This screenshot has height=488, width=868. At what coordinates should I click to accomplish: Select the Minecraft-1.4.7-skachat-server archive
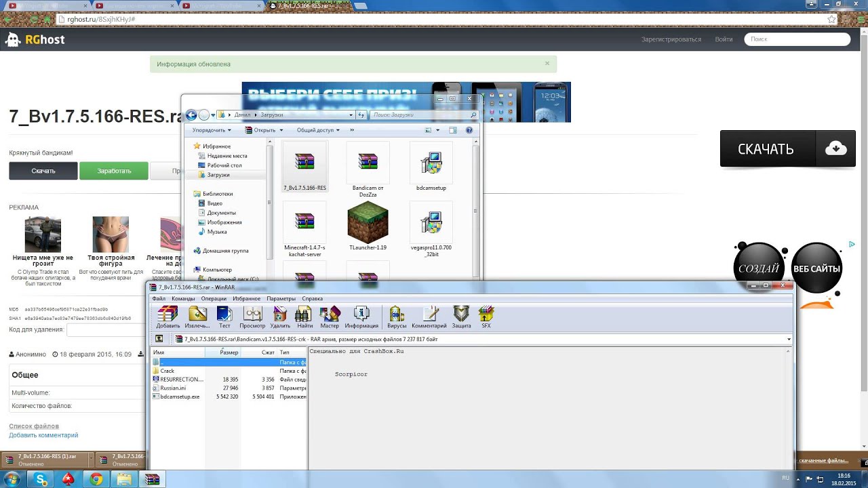[304, 230]
